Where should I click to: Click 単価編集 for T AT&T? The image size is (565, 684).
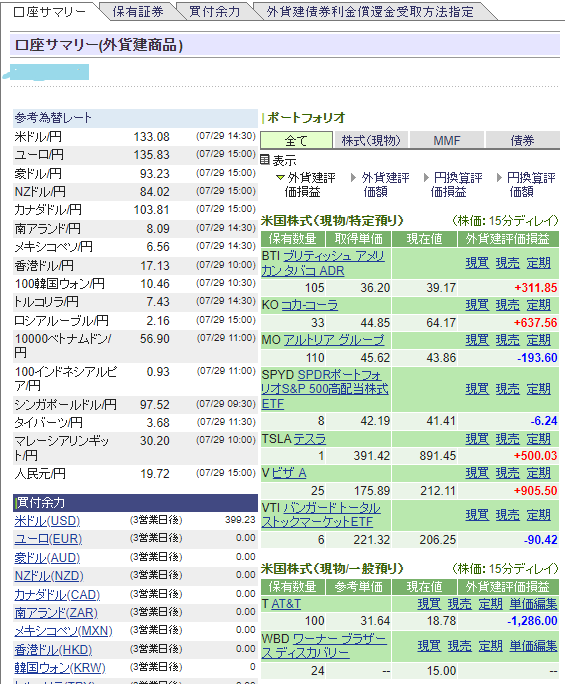click(x=533, y=604)
